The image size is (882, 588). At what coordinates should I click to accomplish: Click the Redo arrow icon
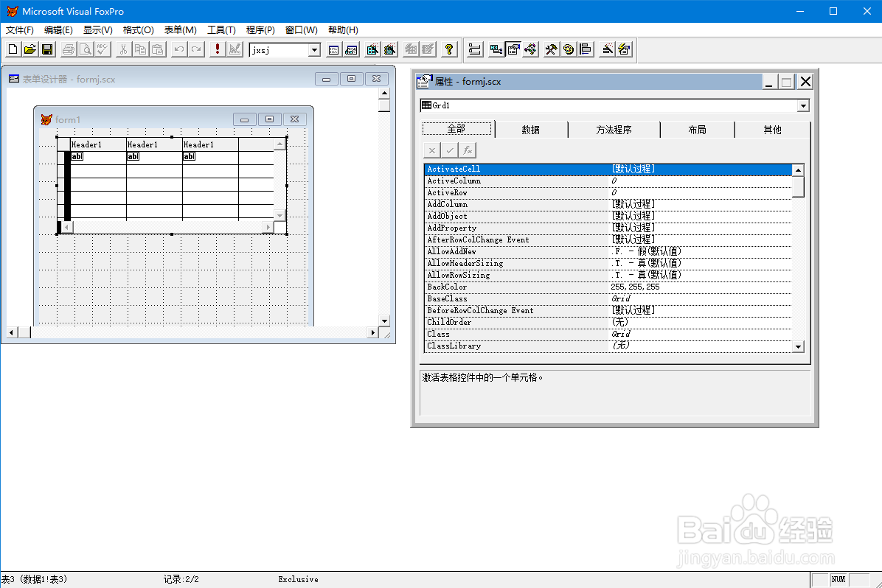(x=196, y=49)
